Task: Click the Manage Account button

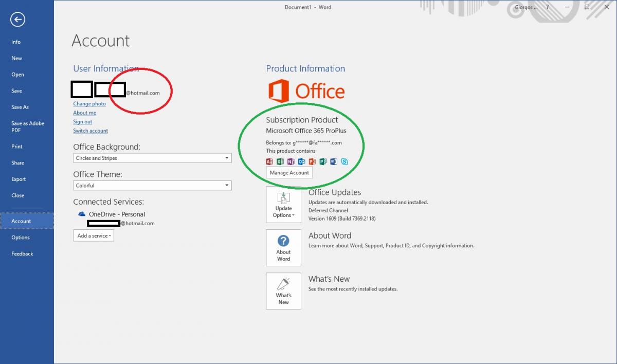Action: point(289,173)
